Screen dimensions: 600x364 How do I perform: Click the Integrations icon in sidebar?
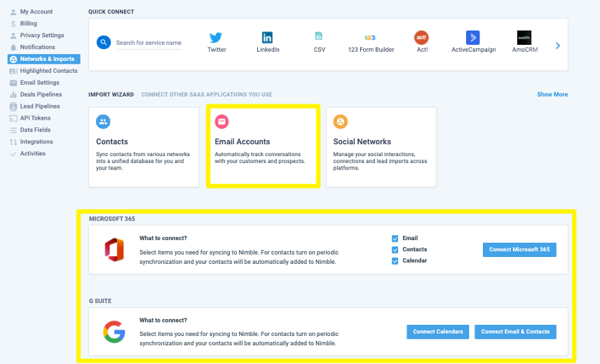click(x=13, y=142)
